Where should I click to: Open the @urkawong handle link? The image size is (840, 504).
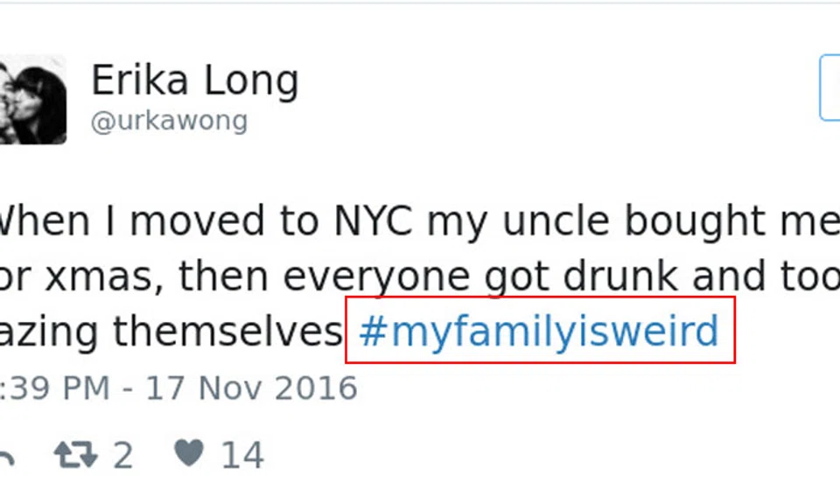tap(169, 121)
